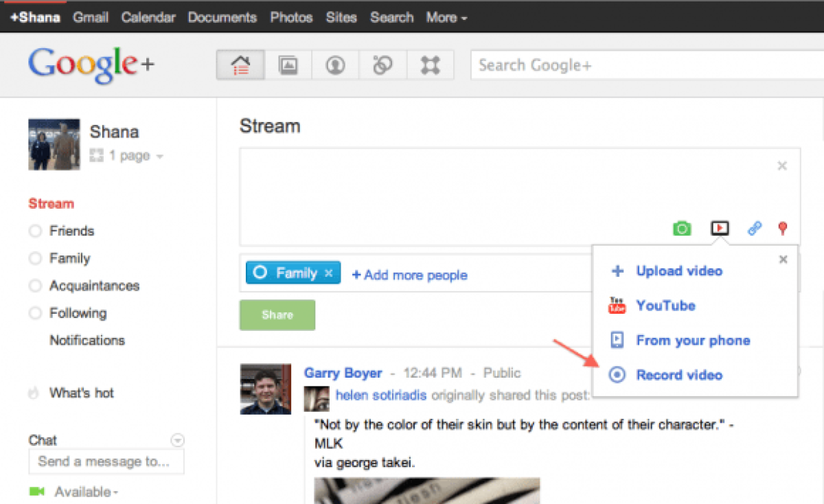Choose YouTube from the video menu
Screen dimensions: 824x504
(x=665, y=306)
